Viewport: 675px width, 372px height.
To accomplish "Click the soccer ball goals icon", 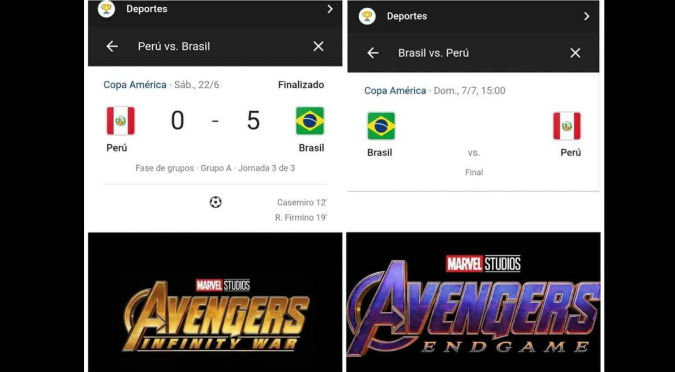I will [x=216, y=202].
